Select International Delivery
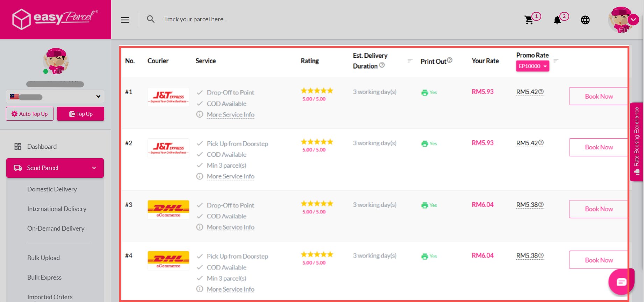 (57, 209)
